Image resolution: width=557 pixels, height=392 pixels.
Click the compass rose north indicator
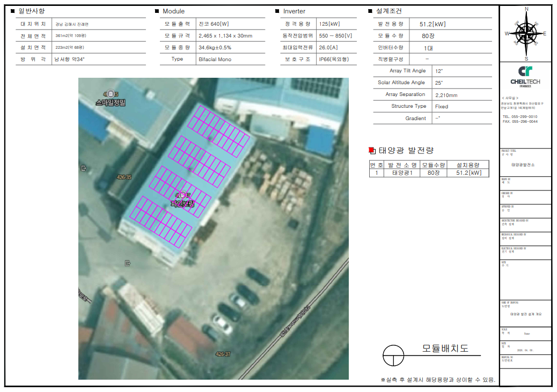526,9
